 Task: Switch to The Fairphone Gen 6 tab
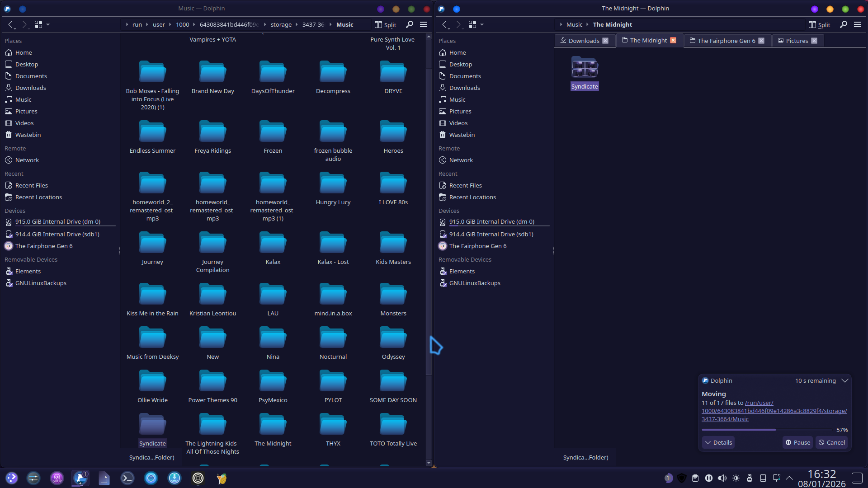pyautogui.click(x=726, y=41)
